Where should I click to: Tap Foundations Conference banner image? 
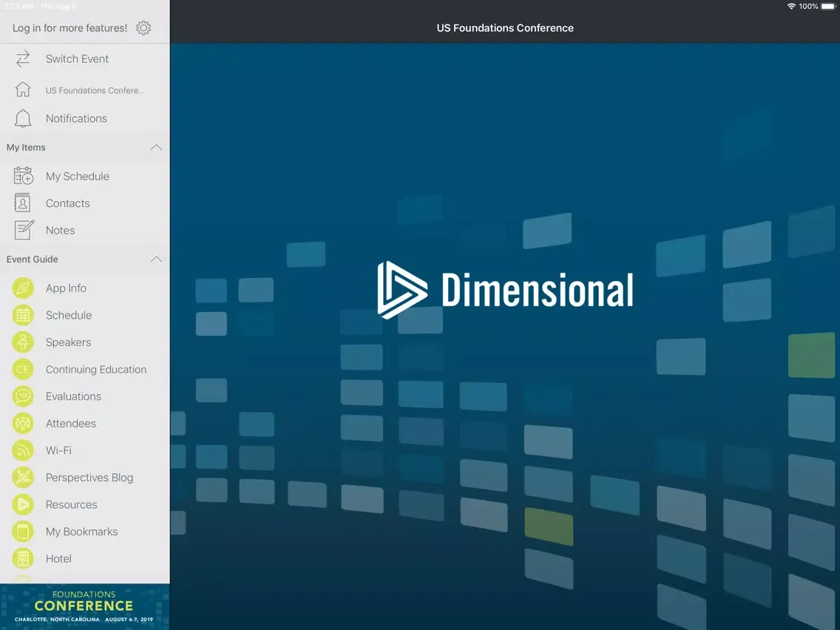point(84,607)
